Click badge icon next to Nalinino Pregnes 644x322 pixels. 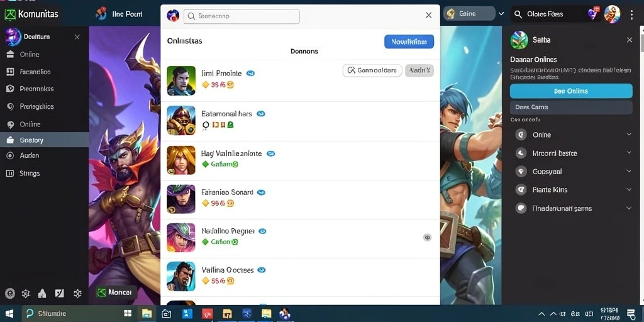[x=262, y=231]
